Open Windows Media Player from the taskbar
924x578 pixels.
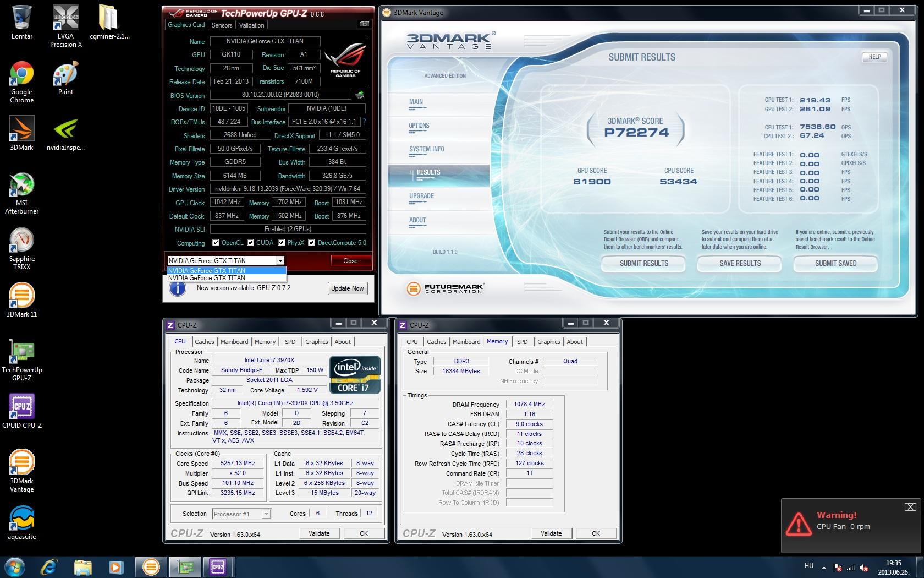point(116,566)
